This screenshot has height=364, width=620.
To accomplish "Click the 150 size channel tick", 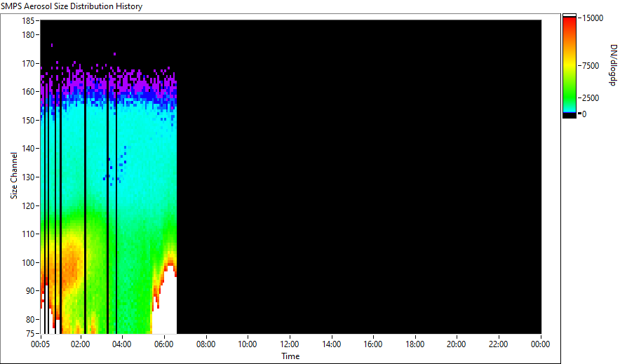I will pyautogui.click(x=29, y=120).
